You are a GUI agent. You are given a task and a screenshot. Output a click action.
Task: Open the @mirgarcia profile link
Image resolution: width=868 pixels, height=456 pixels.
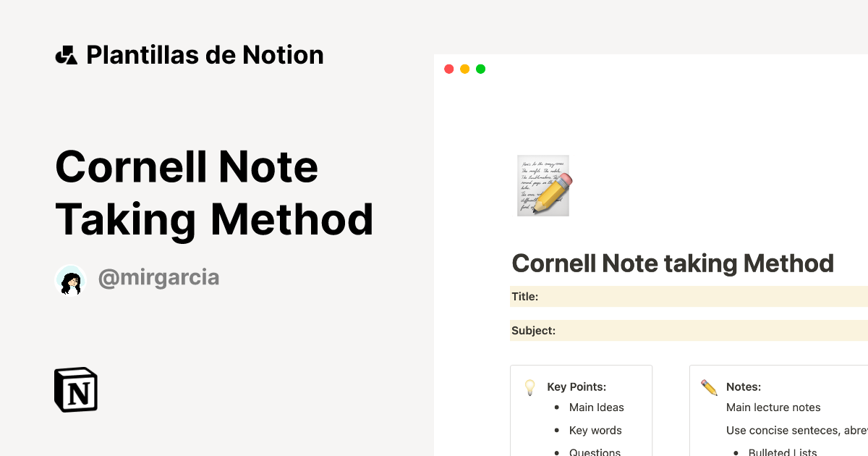tap(158, 277)
